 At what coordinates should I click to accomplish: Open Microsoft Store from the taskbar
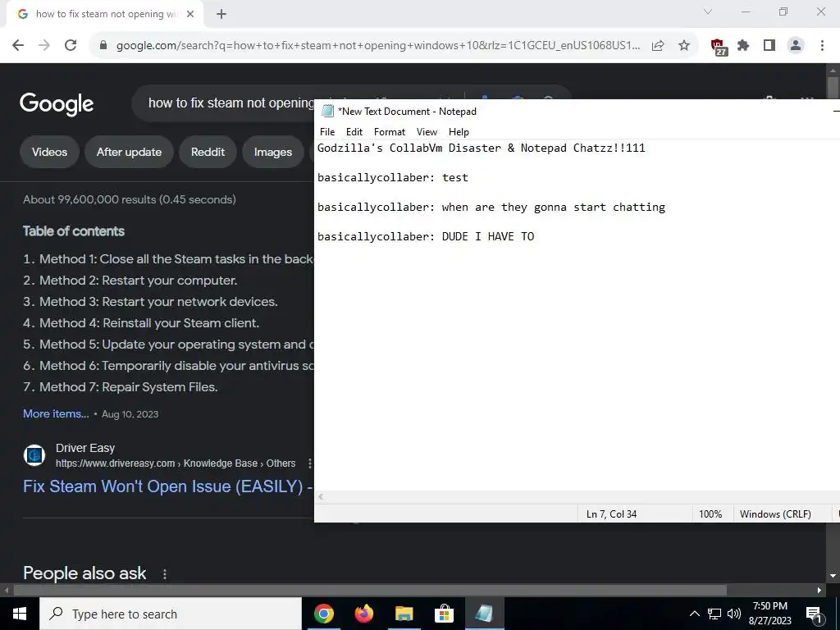coord(444,614)
